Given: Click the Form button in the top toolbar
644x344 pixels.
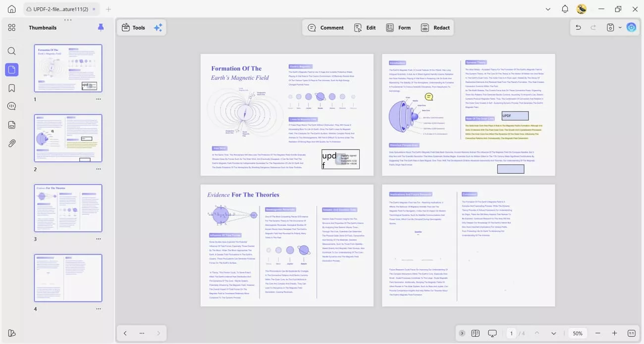Looking at the screenshot, I should click(x=398, y=27).
